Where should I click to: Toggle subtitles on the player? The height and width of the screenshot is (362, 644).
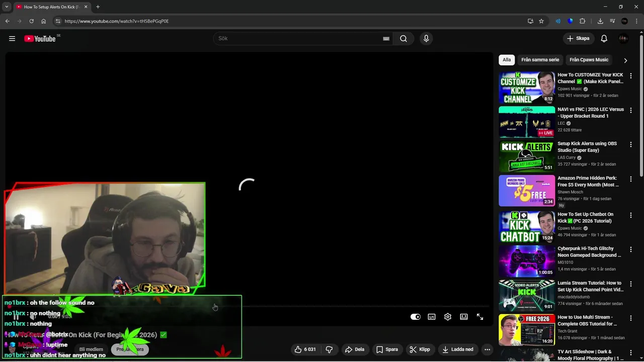tap(432, 317)
